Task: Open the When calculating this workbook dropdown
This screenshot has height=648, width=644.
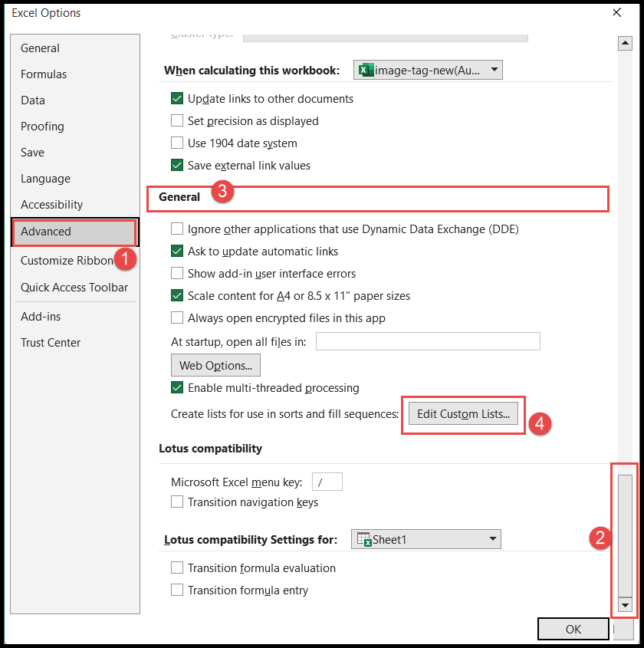Action: click(495, 69)
